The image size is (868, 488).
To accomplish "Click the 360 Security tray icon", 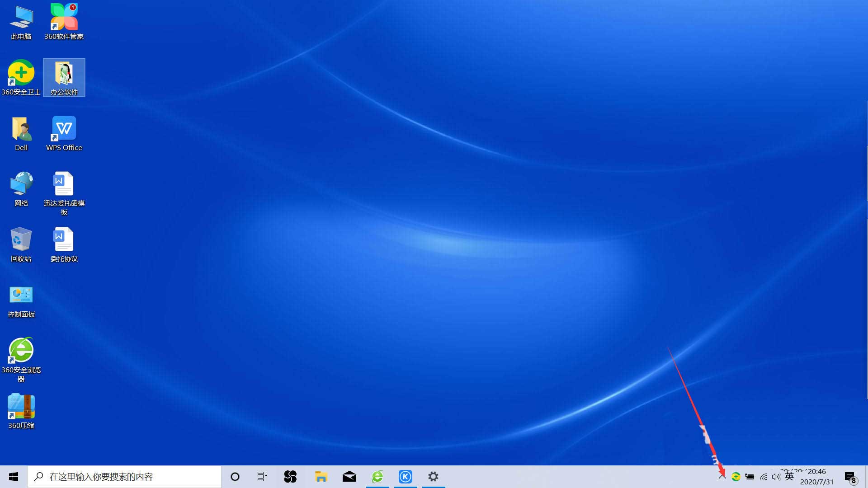I will pyautogui.click(x=736, y=476).
